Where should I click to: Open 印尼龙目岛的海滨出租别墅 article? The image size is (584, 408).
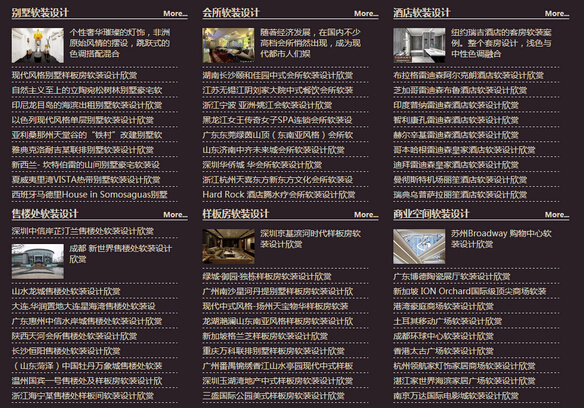(87, 105)
